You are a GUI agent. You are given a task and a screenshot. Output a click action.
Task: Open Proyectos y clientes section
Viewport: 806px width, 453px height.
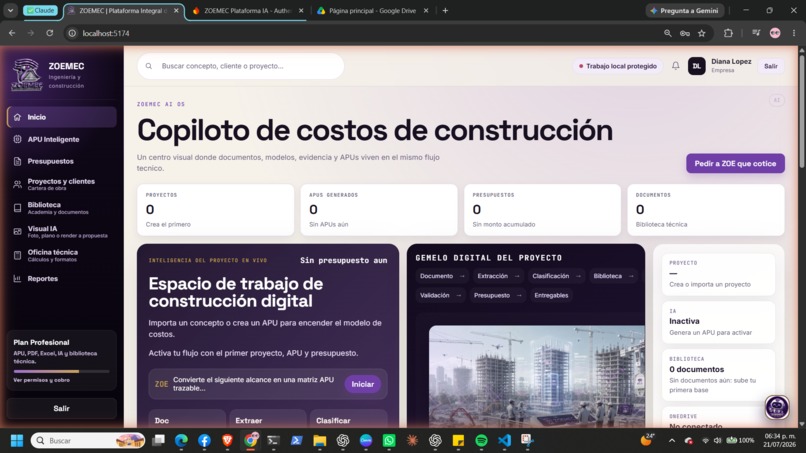[x=62, y=184]
